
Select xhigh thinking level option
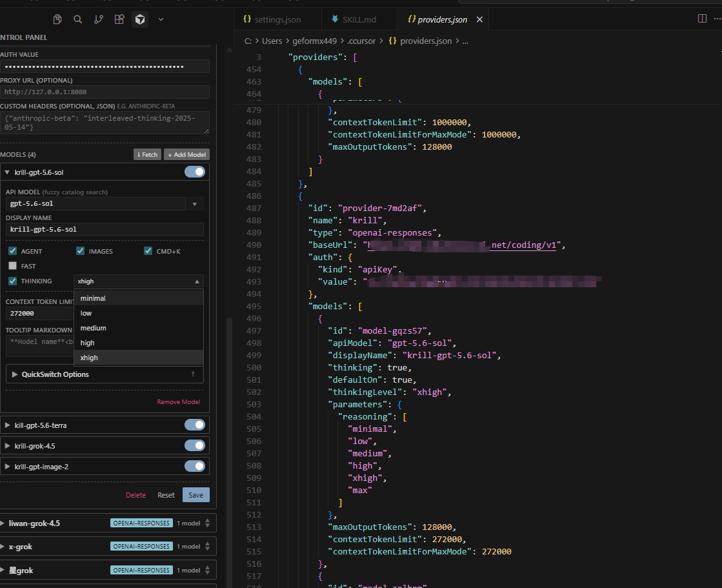click(139, 358)
